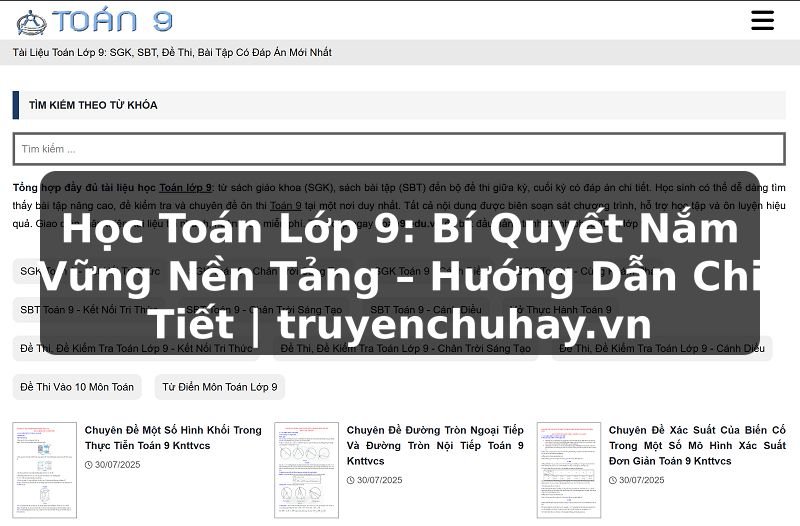Click clock icon beside Xác Suất article date
Viewport: 800px width, 526px height.
coord(613,480)
